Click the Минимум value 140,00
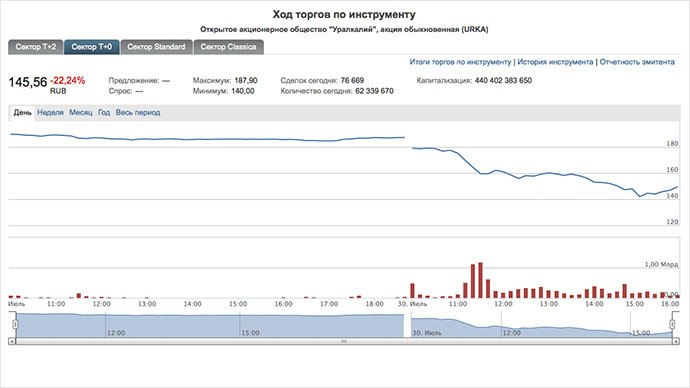Viewport: 690px width, 388px height. tap(243, 91)
